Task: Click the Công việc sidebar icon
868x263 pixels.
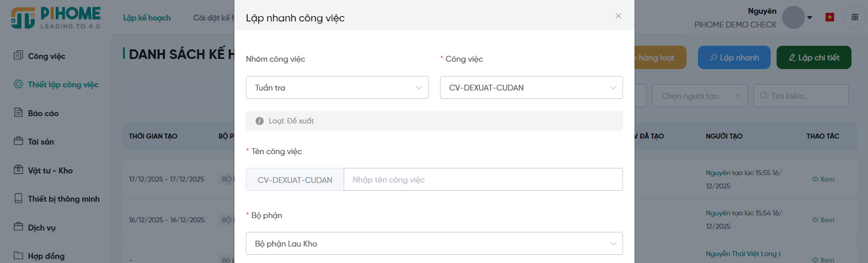Action: (x=18, y=55)
